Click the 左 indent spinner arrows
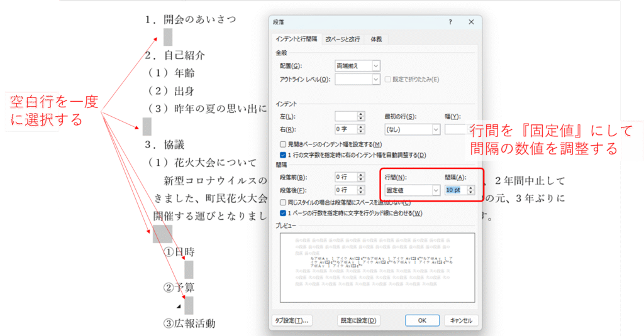 coord(361,116)
